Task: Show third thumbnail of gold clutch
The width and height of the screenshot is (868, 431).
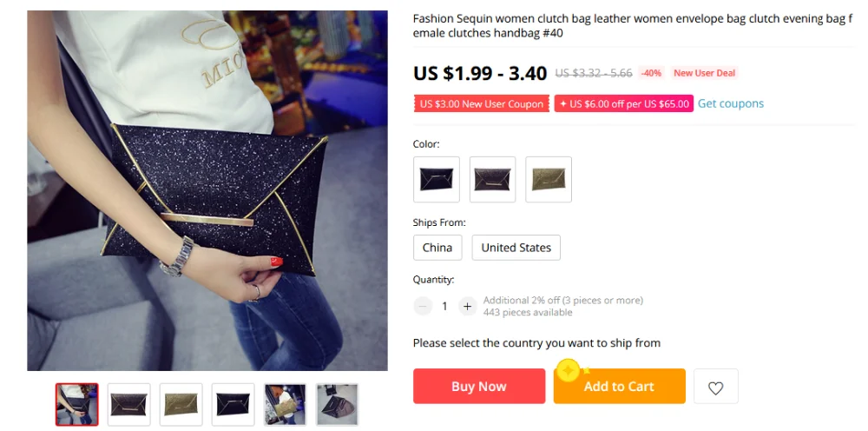Action: (181, 404)
